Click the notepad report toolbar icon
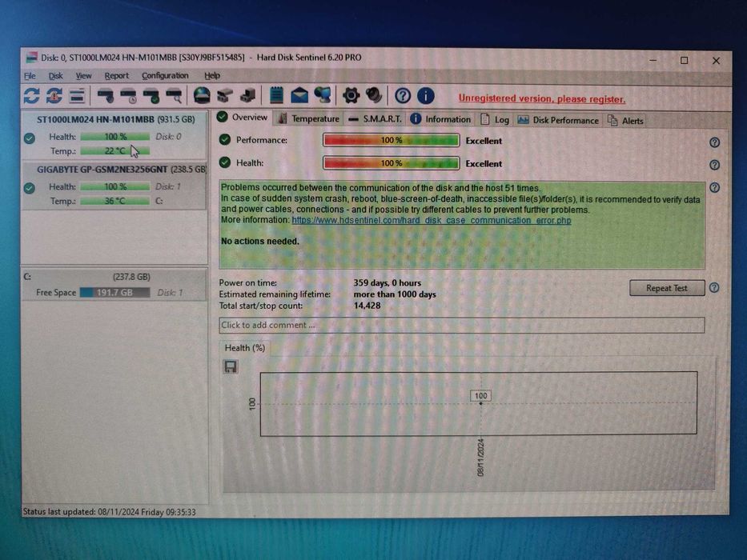The height and width of the screenshot is (560, 747). click(x=276, y=95)
